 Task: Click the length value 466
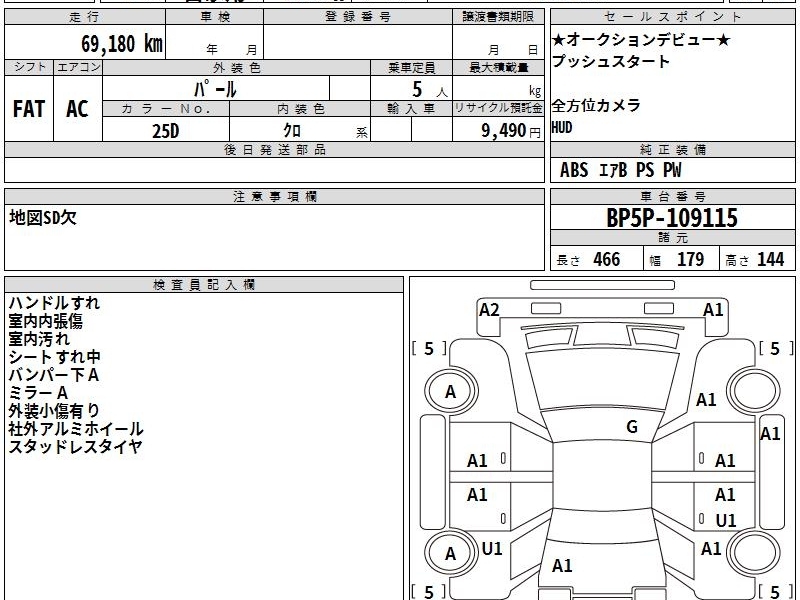607,259
